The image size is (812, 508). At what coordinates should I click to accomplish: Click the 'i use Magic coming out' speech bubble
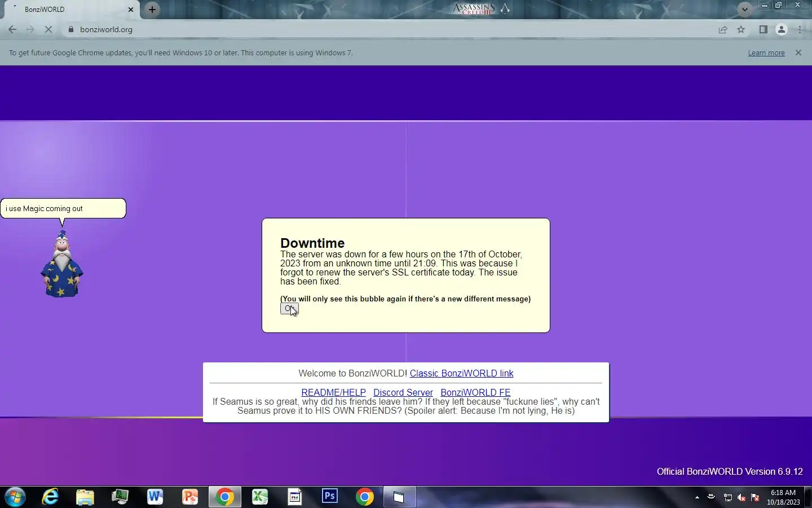(63, 208)
